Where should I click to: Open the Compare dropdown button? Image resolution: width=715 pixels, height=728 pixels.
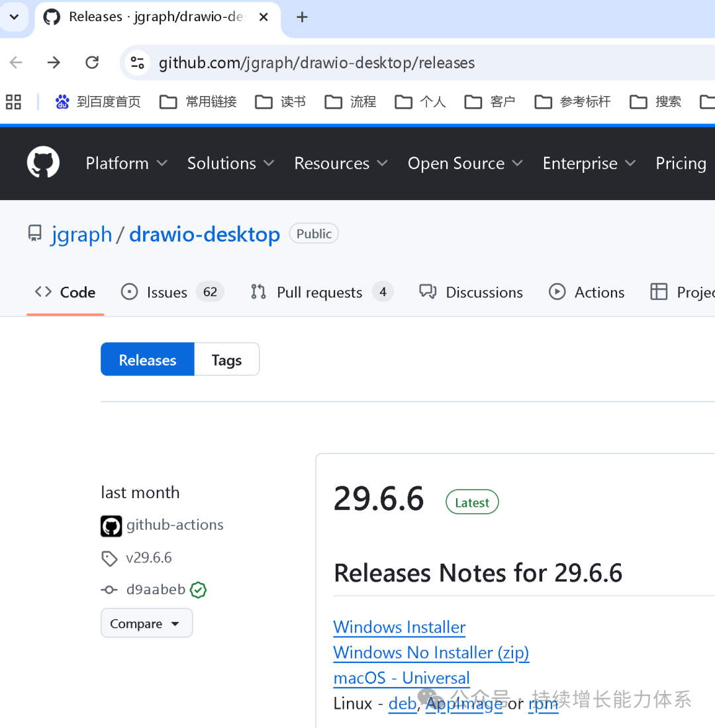(146, 623)
